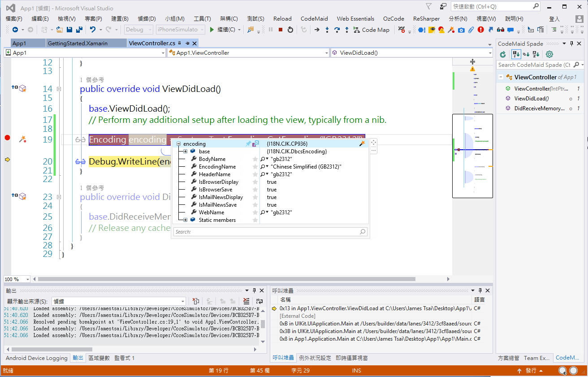Image resolution: width=588 pixels, height=377 pixels.
Task: Click the 發行 publish button in status bar
Action: click(x=531, y=371)
